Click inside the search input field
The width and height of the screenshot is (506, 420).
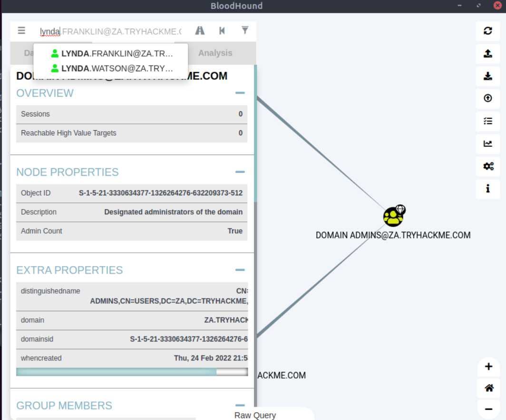[x=111, y=31]
